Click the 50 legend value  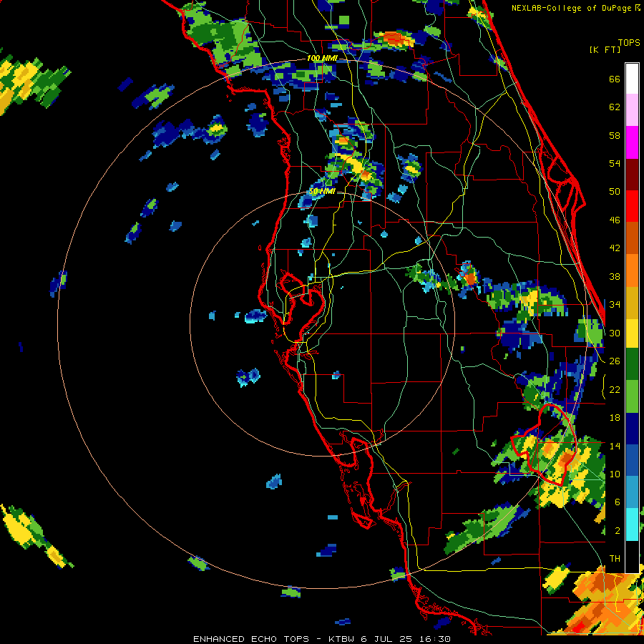pos(615,192)
